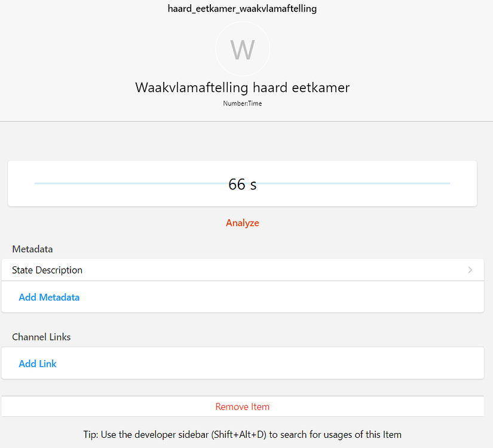Click the developer sidebar tip text

(242, 434)
